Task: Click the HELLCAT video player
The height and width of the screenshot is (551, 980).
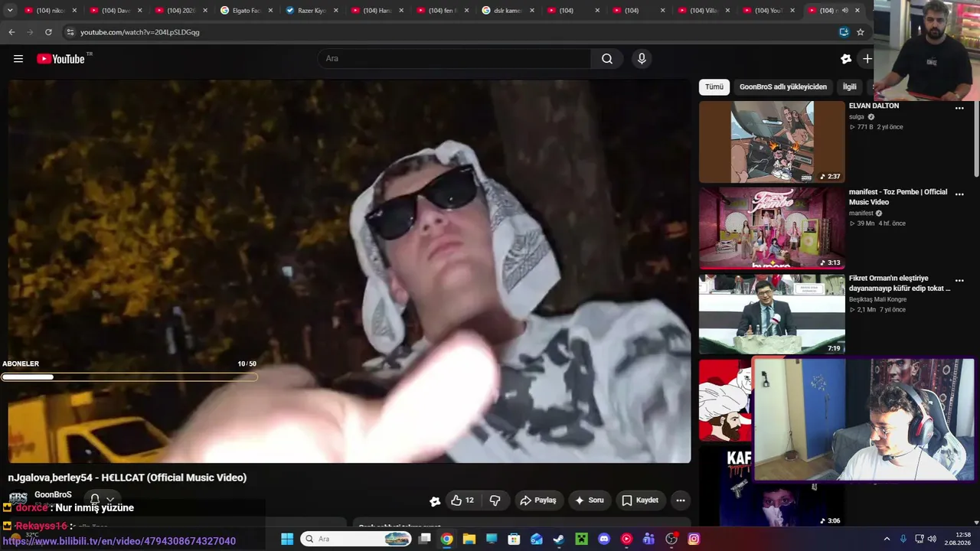Action: [349, 271]
